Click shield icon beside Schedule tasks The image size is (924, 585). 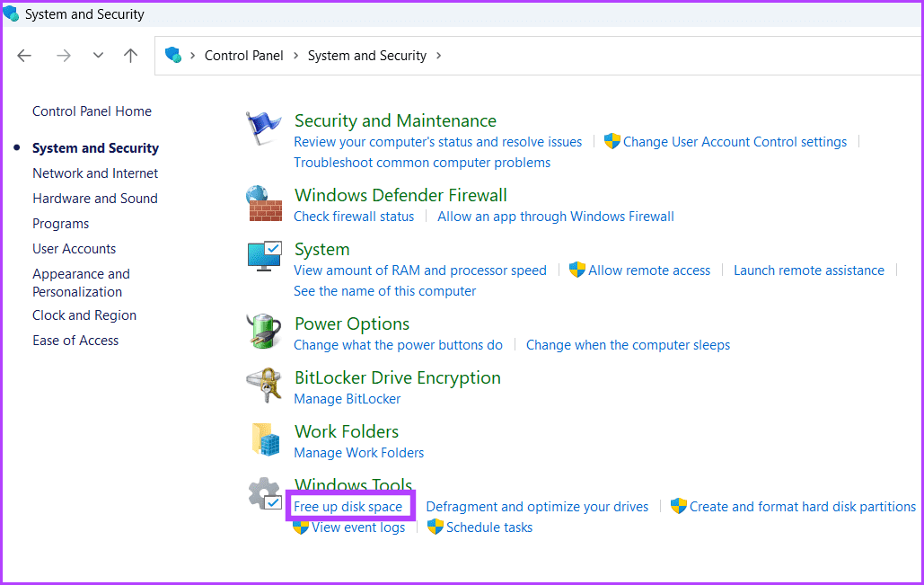[435, 527]
